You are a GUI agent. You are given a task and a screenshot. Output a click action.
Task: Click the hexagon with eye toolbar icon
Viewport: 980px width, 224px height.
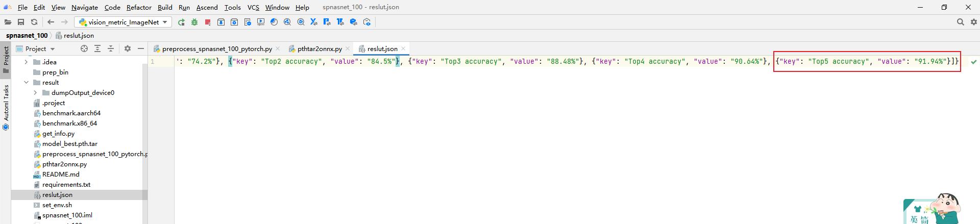[367, 22]
